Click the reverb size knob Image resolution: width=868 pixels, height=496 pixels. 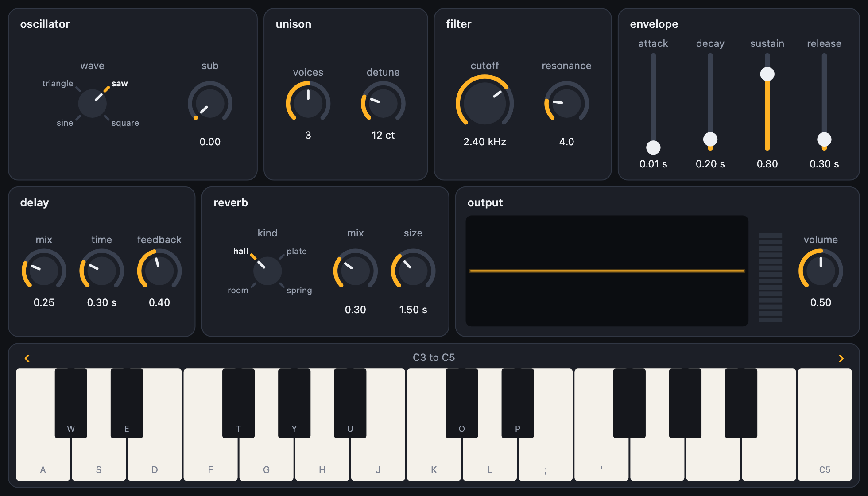pos(413,271)
